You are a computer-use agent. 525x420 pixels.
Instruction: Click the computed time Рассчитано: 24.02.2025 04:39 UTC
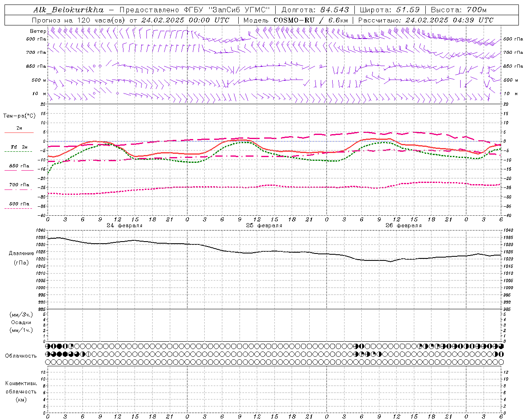click(x=426, y=20)
